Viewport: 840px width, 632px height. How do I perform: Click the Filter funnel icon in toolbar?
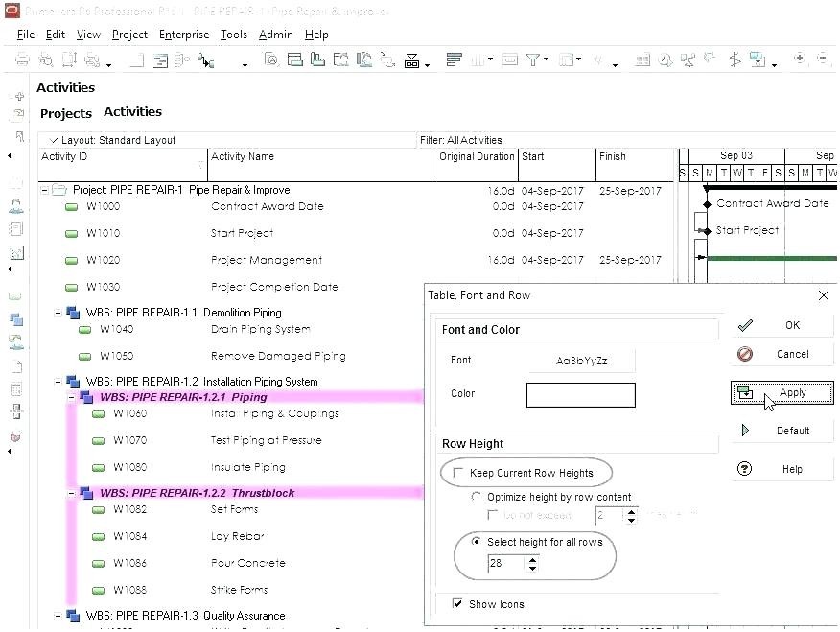tap(534, 60)
